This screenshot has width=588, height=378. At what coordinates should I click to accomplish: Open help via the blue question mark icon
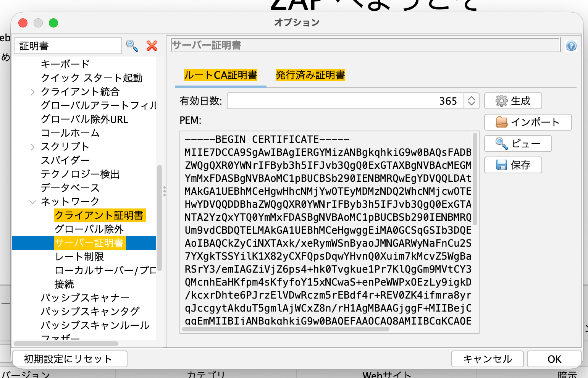tap(571, 46)
